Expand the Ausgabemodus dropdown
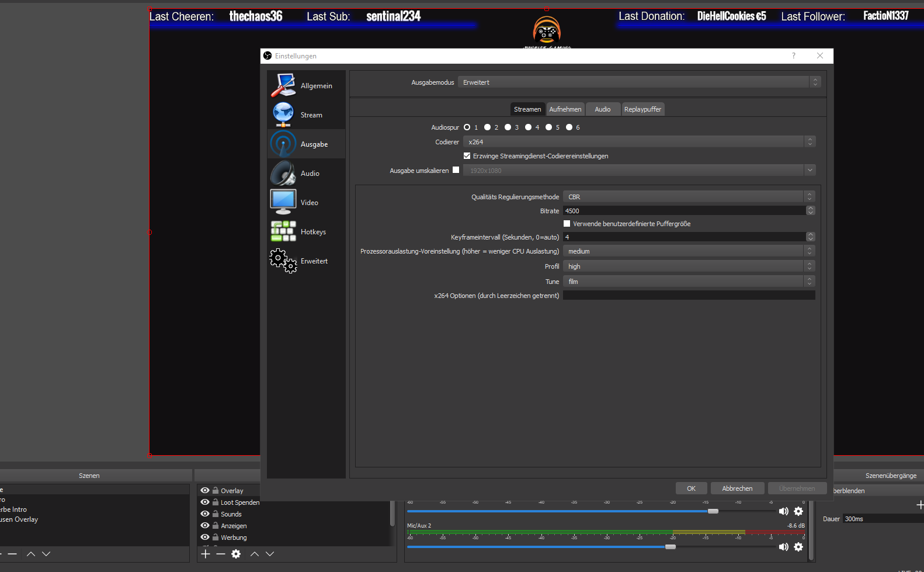Image resolution: width=924 pixels, height=572 pixels. tap(639, 82)
